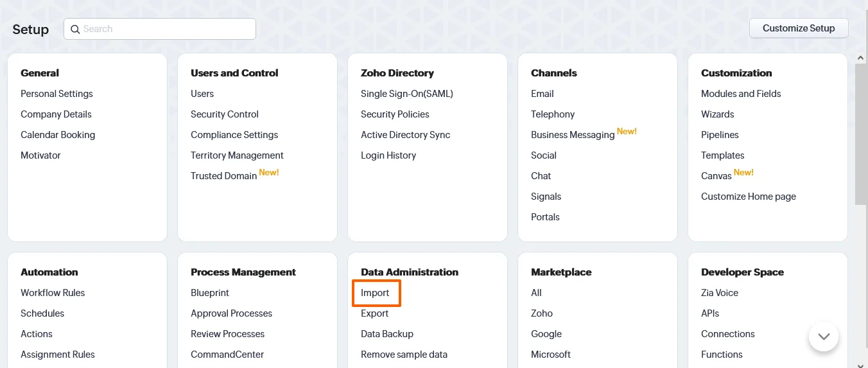Open Approval Processes
This screenshot has width=868, height=368.
[231, 313]
